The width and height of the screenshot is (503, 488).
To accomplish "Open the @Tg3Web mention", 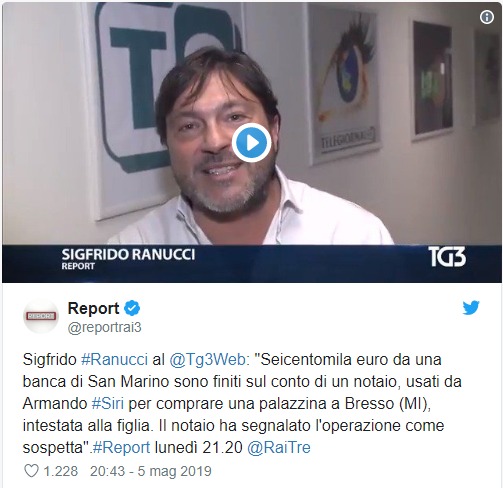I will [209, 360].
